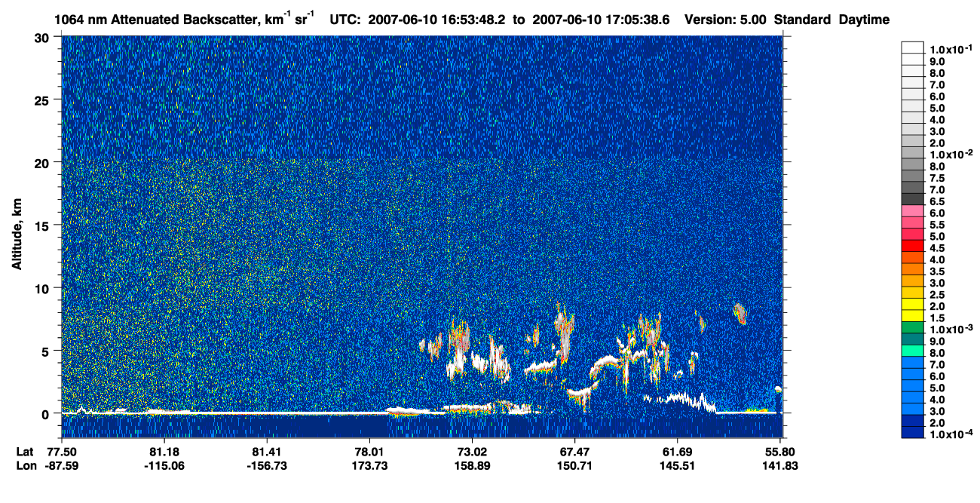The height and width of the screenshot is (503, 980).
Task: Select the start time "2007-06-10 16:53:48.2"
Action: coord(438,20)
